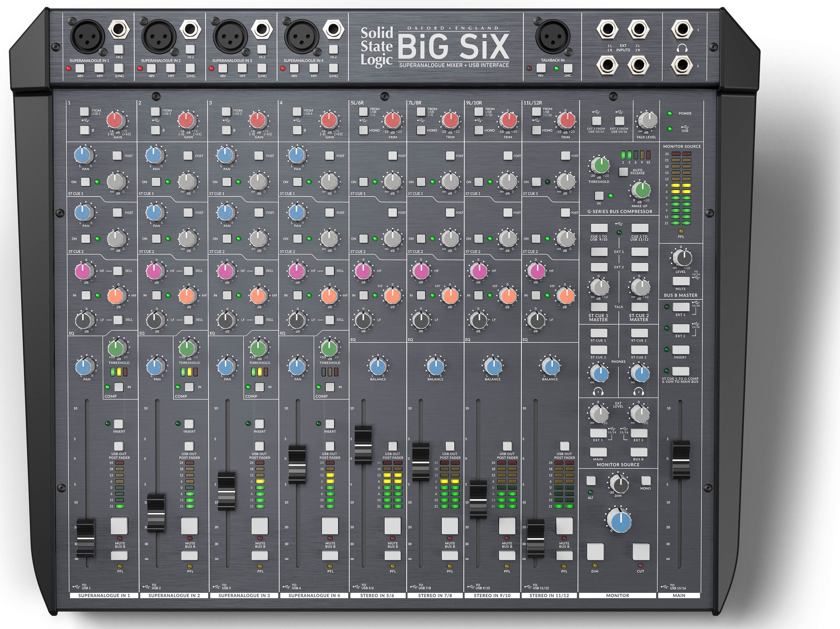Click the pink HF EQ knob on channel 3

pos(225,271)
